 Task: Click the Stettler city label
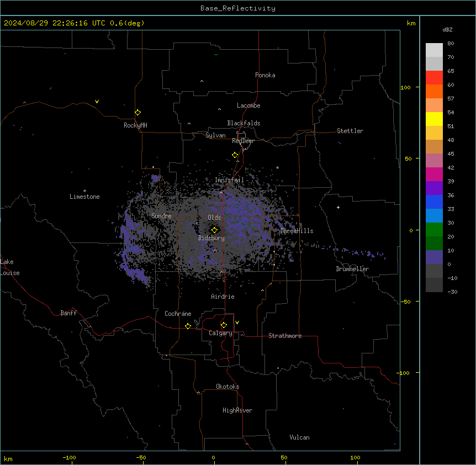pos(350,131)
